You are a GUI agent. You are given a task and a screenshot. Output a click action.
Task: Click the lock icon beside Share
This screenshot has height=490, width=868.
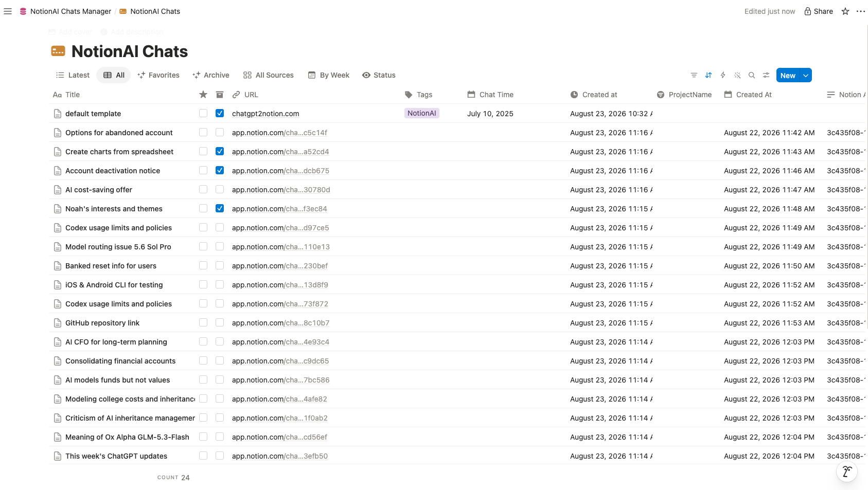(808, 11)
